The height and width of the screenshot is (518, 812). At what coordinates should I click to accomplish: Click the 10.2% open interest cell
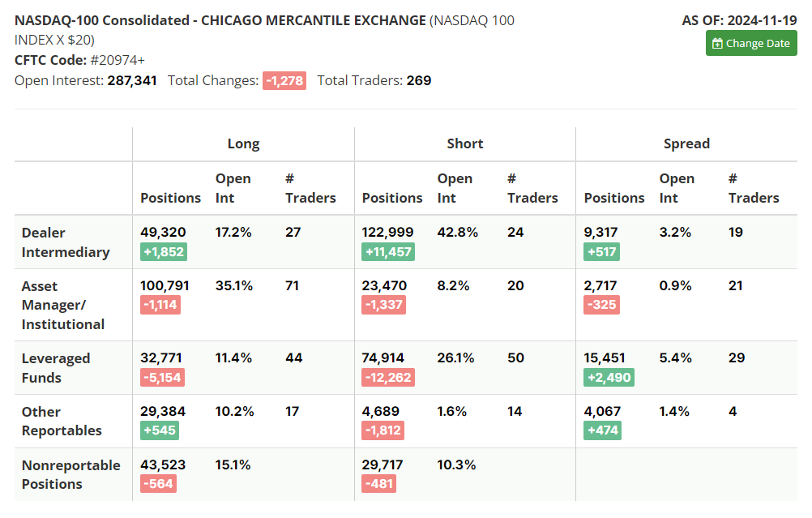[x=234, y=411]
